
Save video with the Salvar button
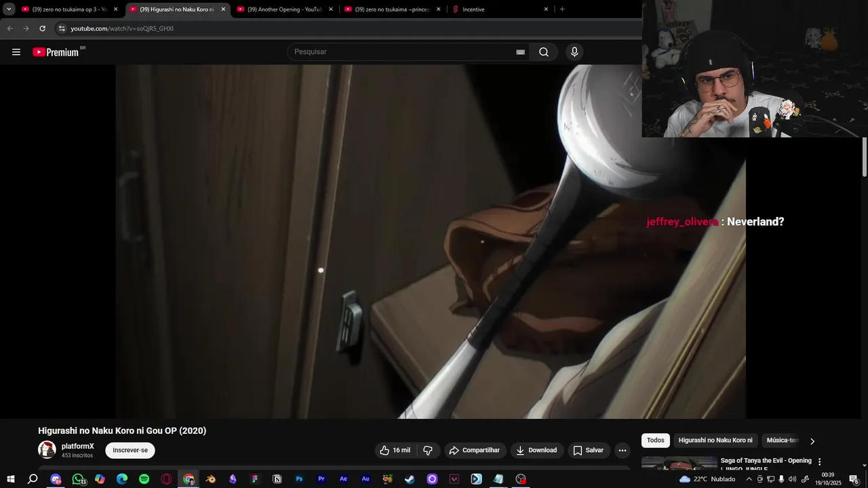(x=588, y=450)
